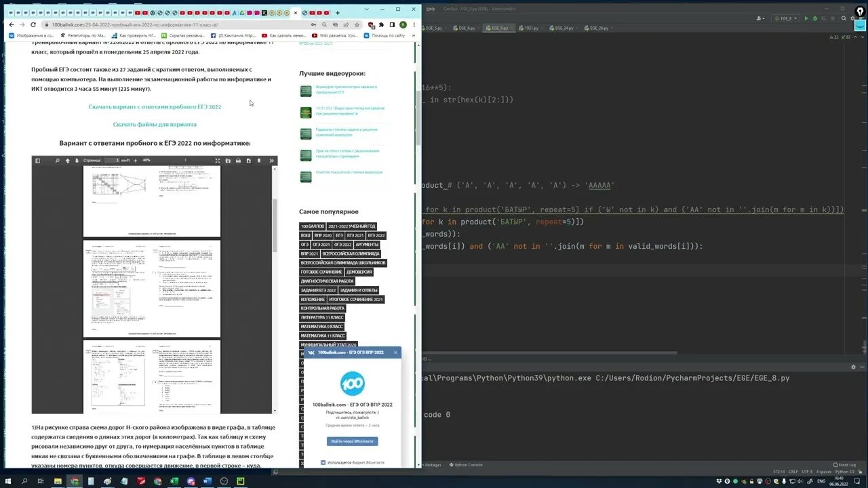This screenshot has width=868, height=488.
Task: Bookmark this page with star icon
Action: pos(357,24)
